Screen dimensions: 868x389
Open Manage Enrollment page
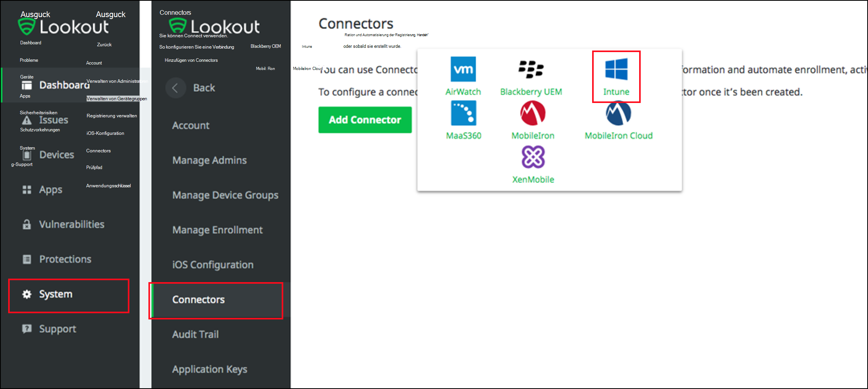(x=218, y=230)
